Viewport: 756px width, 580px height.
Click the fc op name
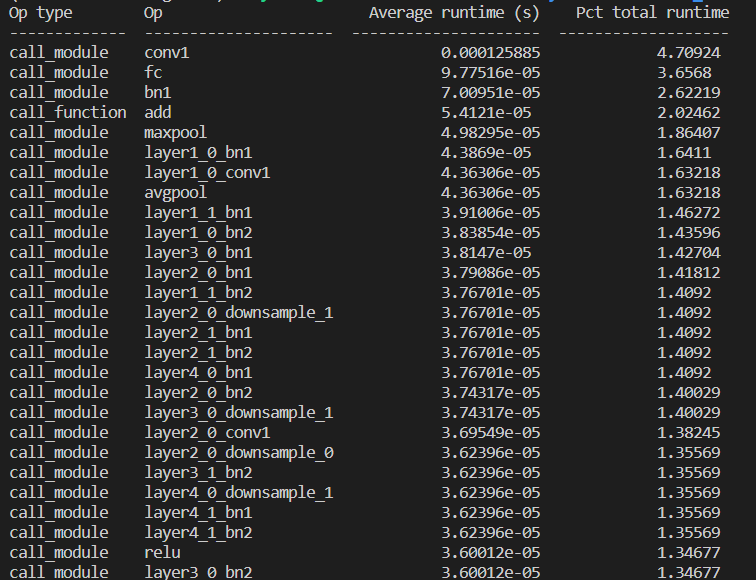(x=153, y=72)
